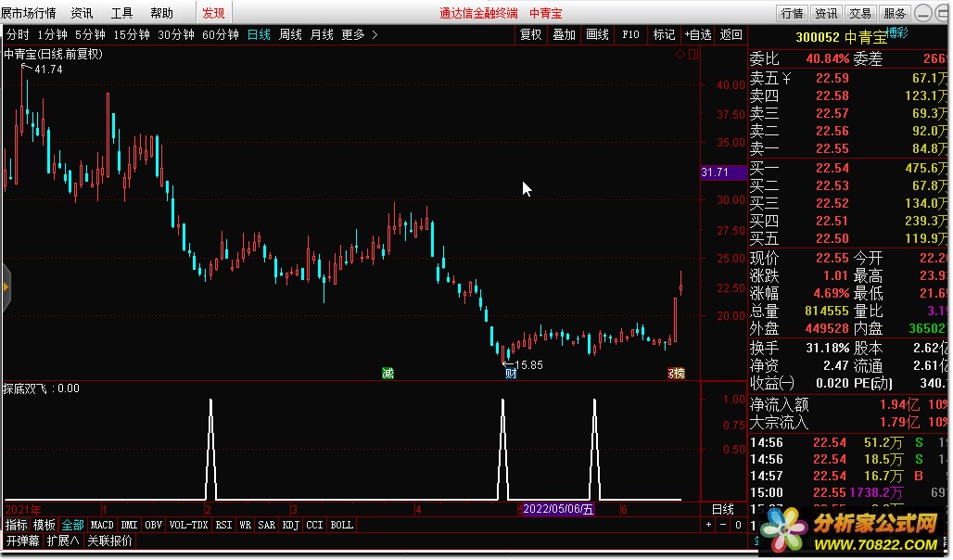Click the 返回 back button
The image size is (953, 560).
[731, 35]
